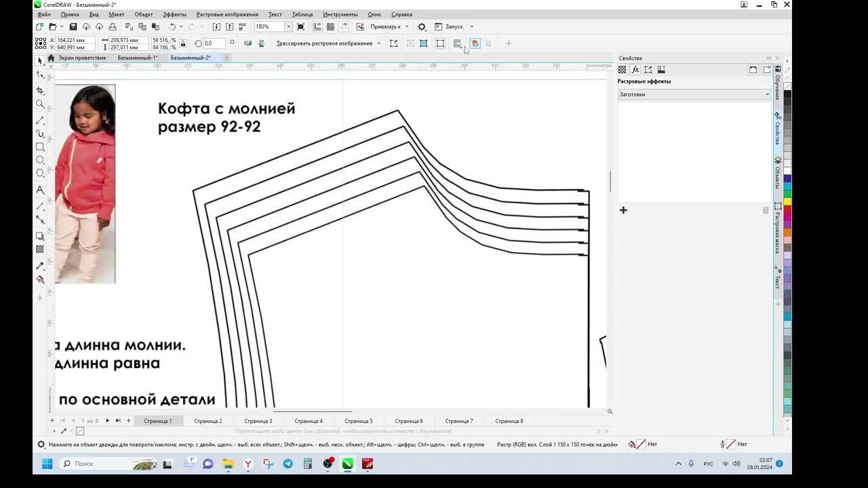Pick the black palette swatch
This screenshot has width=868, height=488.
787,94
